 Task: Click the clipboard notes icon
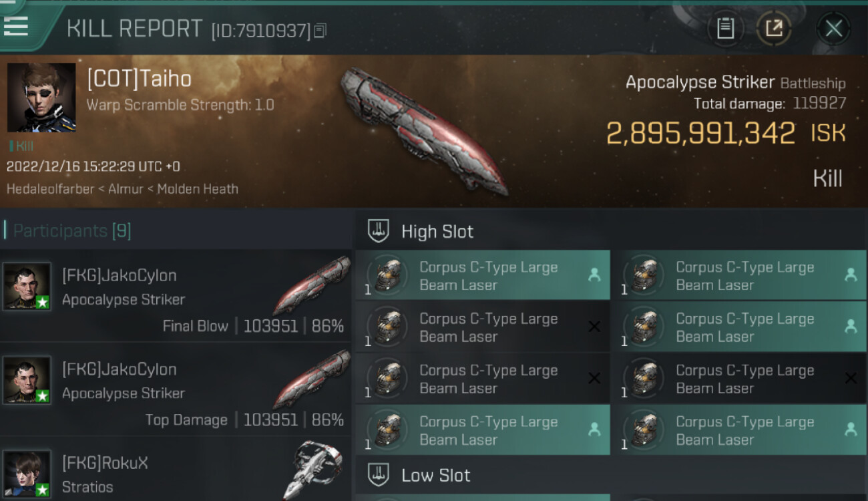click(x=725, y=28)
